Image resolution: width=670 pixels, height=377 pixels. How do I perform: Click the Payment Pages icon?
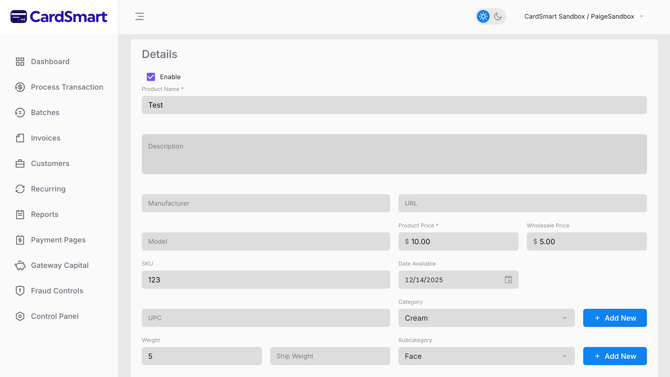[20, 240]
